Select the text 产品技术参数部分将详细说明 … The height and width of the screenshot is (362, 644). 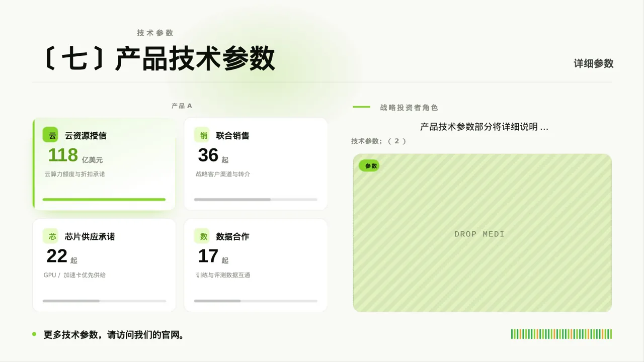point(484,127)
